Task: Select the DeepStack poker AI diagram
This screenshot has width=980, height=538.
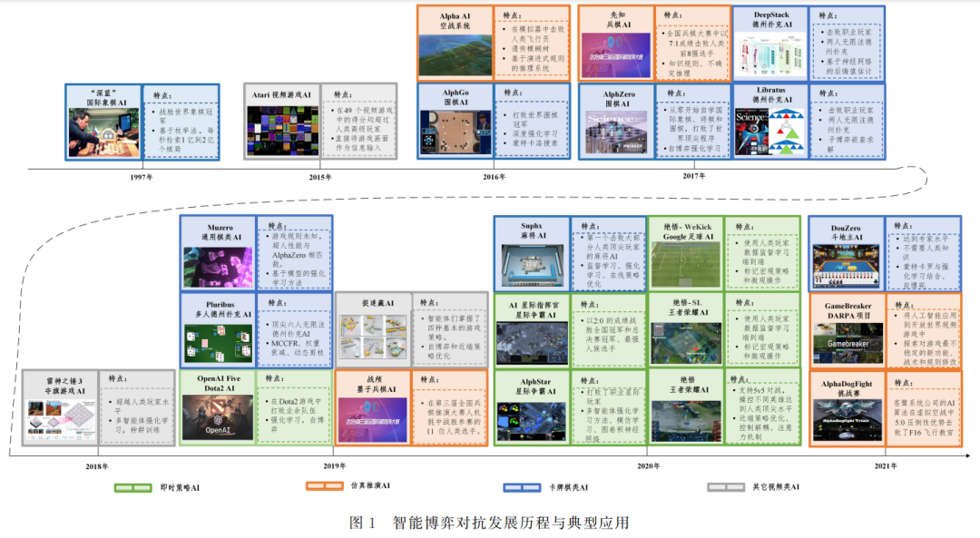Action: click(x=770, y=55)
